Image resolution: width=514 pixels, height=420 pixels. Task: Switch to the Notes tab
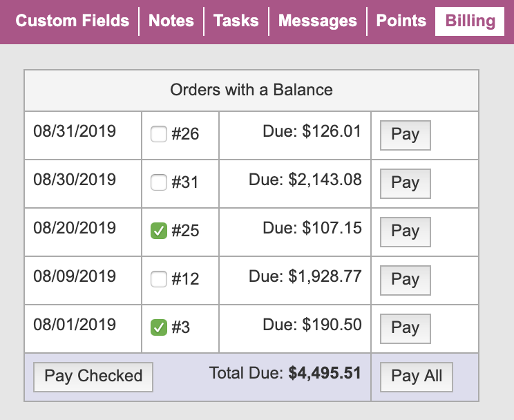[171, 21]
